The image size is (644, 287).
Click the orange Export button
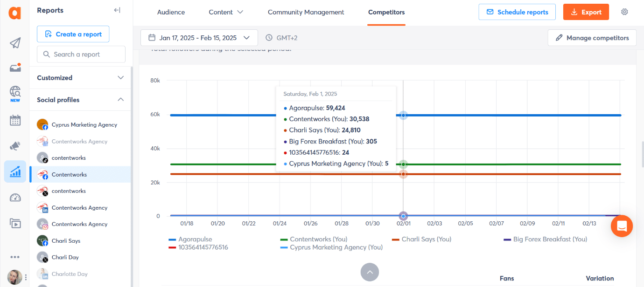(586, 12)
